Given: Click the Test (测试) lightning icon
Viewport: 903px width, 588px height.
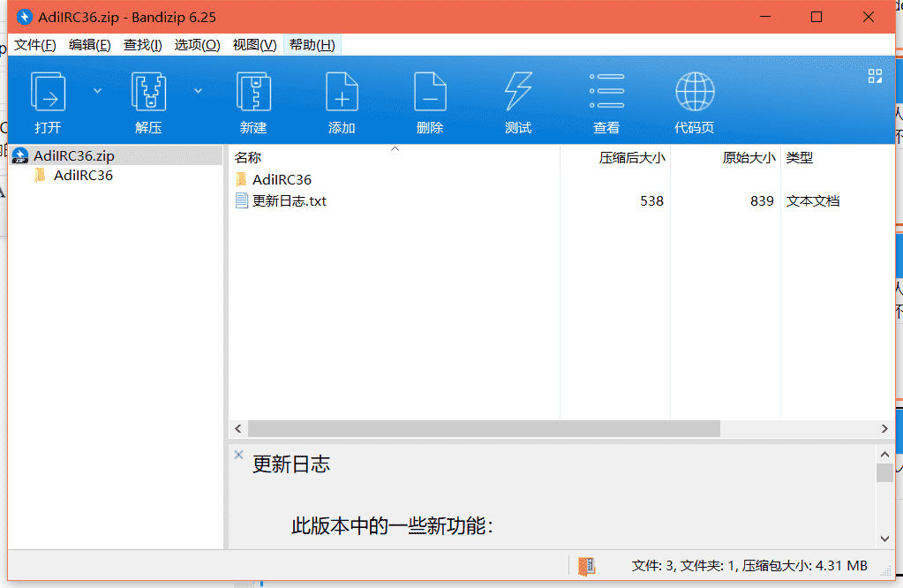Looking at the screenshot, I should (518, 92).
